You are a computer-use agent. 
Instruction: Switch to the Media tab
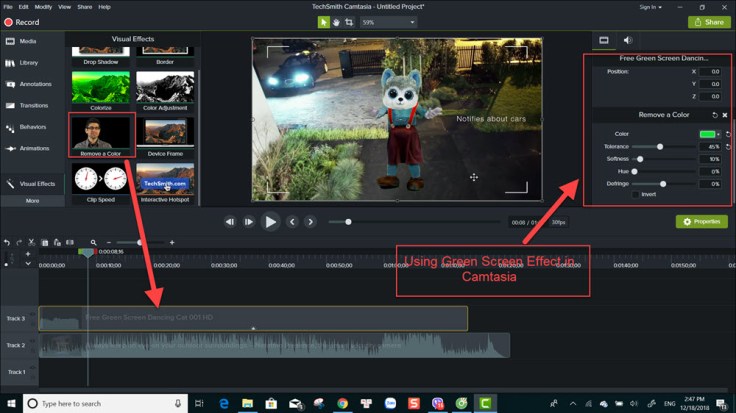coord(32,41)
